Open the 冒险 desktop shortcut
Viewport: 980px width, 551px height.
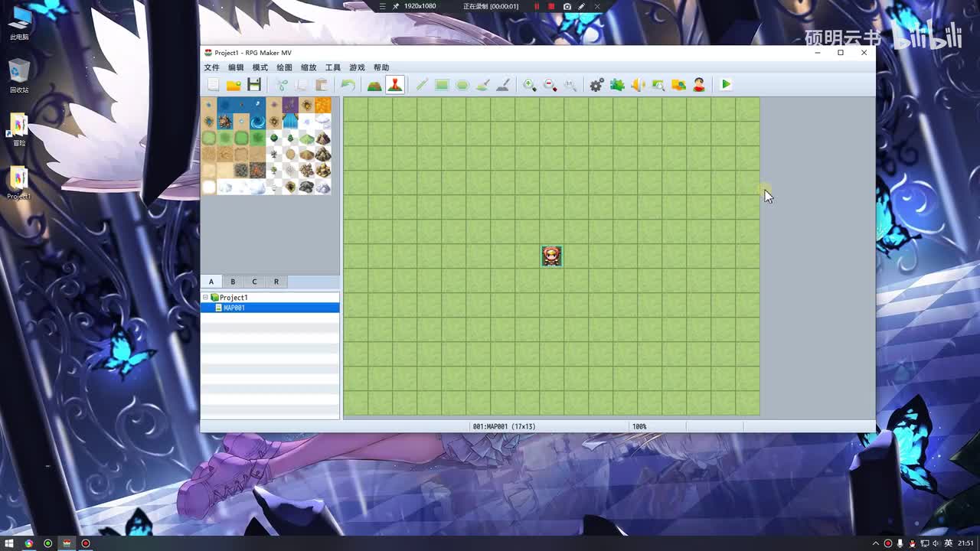point(19,129)
